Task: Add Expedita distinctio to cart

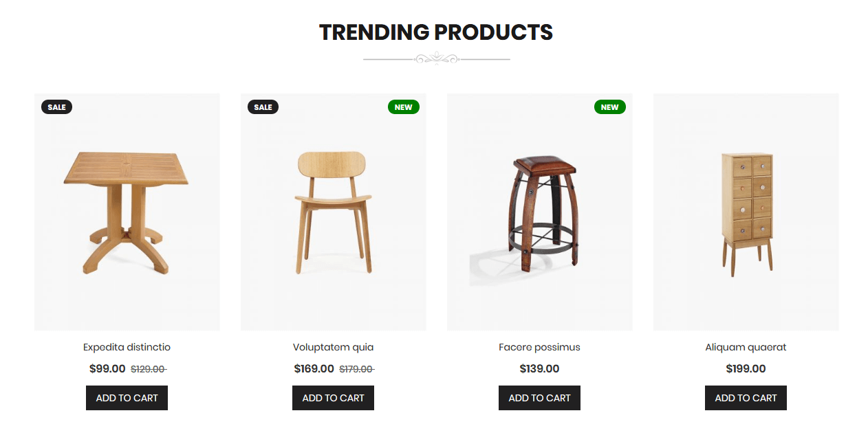Action: point(127,397)
